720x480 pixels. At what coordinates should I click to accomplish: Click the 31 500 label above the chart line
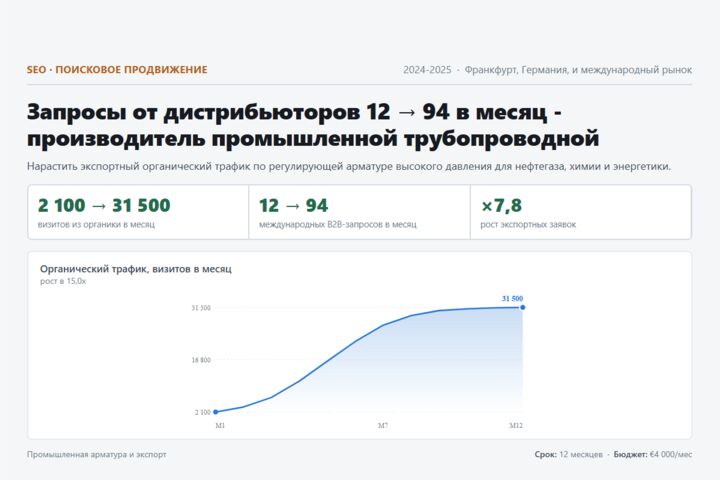512,299
